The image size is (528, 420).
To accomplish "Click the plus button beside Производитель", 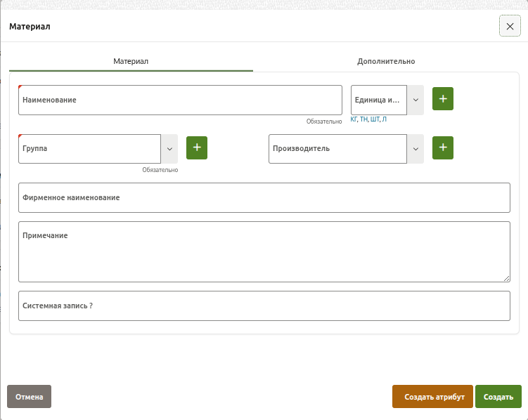I will tap(442, 148).
